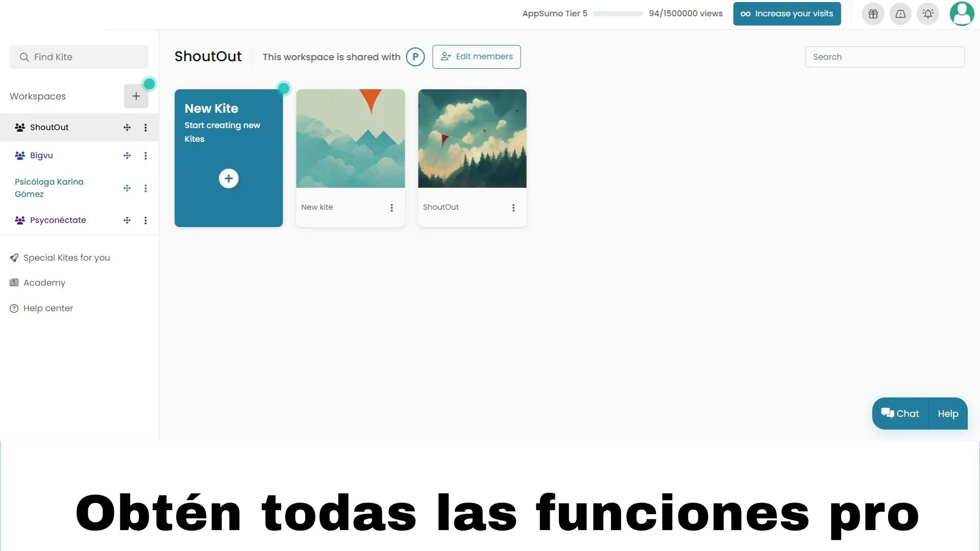Open the notifications bell icon
This screenshot has width=980, height=551.
click(x=928, y=14)
